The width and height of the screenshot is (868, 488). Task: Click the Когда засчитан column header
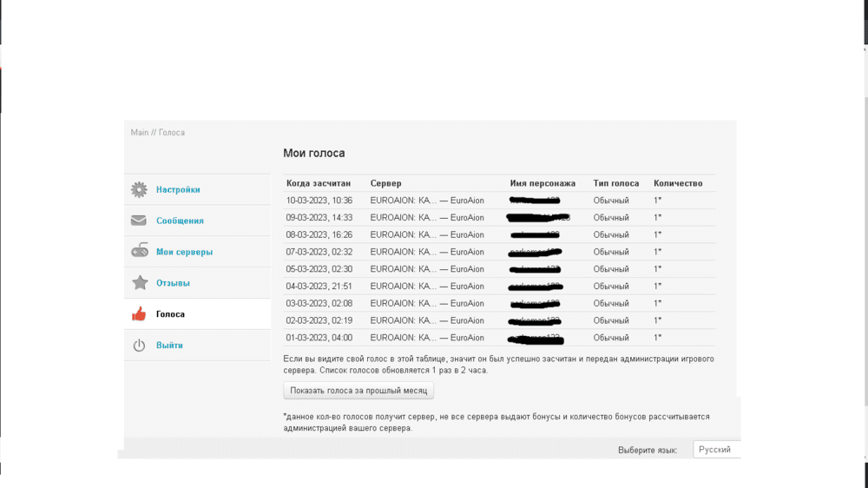pos(318,183)
